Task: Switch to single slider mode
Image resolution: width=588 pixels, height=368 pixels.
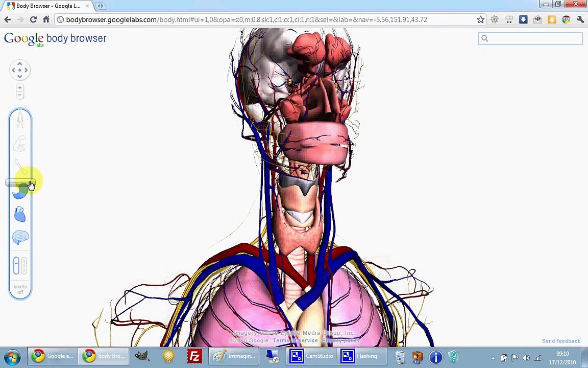Action: point(16,265)
